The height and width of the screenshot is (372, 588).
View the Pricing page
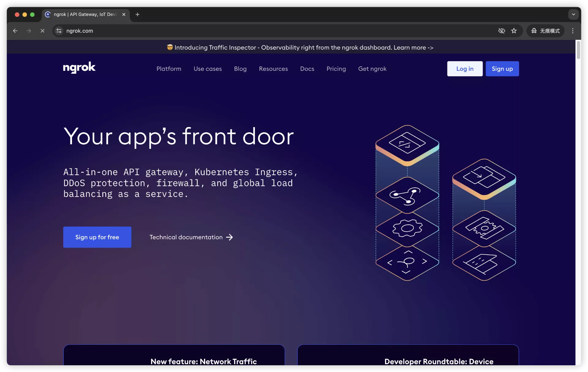click(336, 69)
